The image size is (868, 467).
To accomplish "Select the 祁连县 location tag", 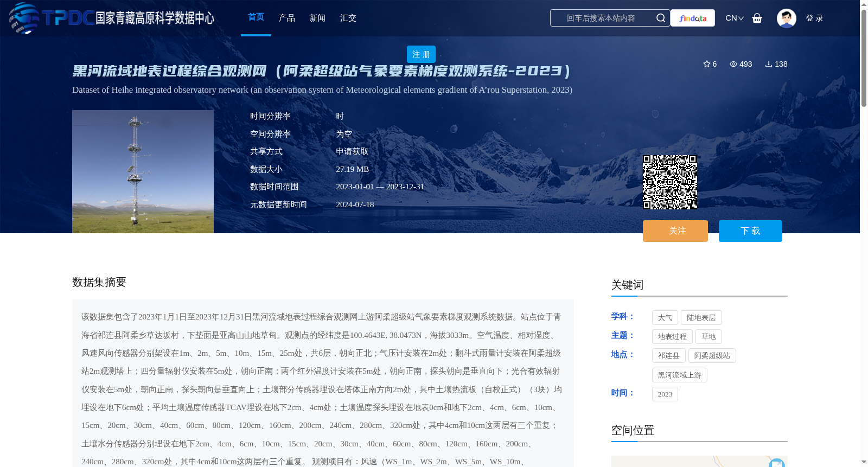I will (x=669, y=356).
